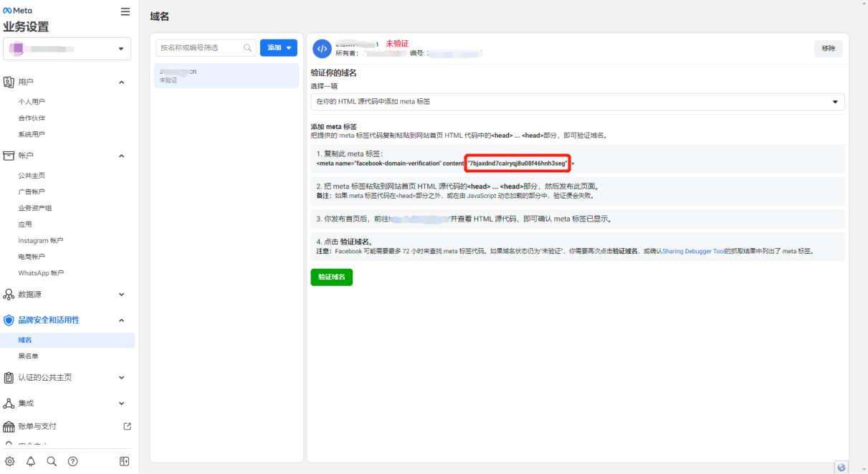Toggle the sidebar collapse panel icon
The height and width of the screenshot is (474, 868).
click(125, 461)
